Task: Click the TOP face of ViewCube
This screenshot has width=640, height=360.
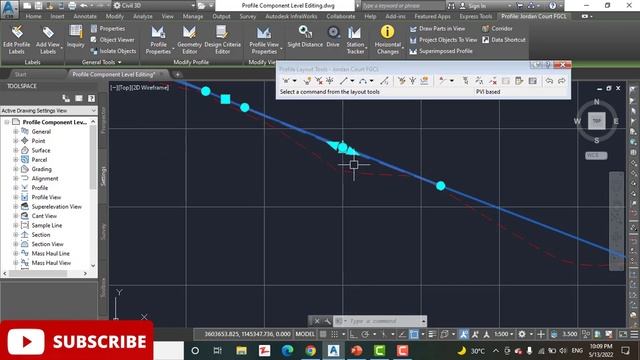Action: point(596,121)
